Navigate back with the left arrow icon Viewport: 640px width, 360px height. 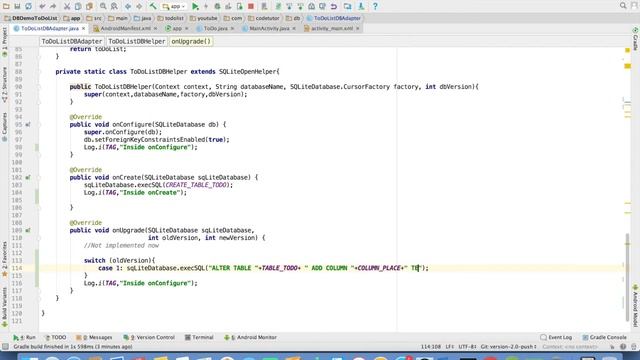(128, 6)
